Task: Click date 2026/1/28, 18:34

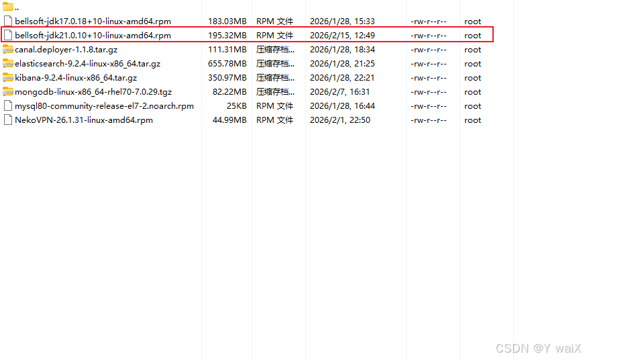Action: point(342,50)
